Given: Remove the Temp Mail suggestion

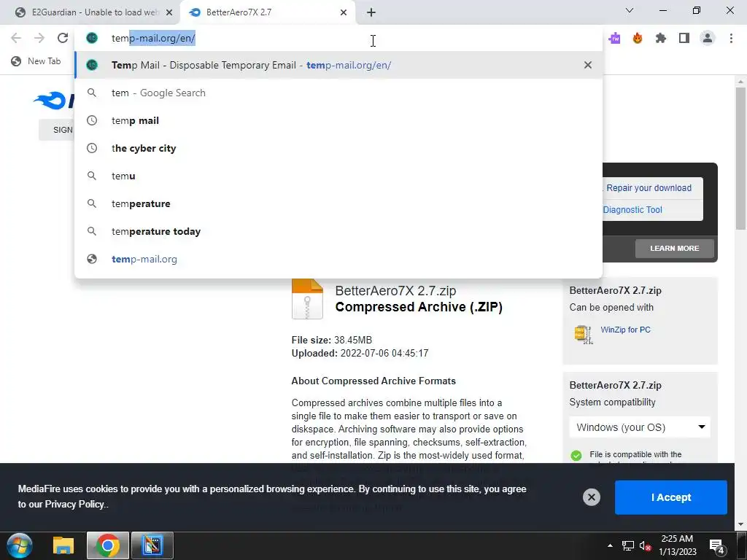Looking at the screenshot, I should [x=588, y=65].
